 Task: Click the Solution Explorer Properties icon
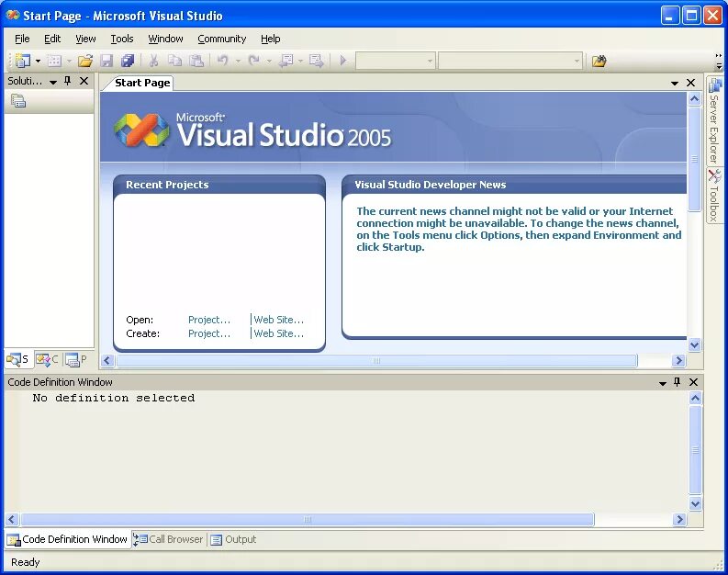point(18,101)
